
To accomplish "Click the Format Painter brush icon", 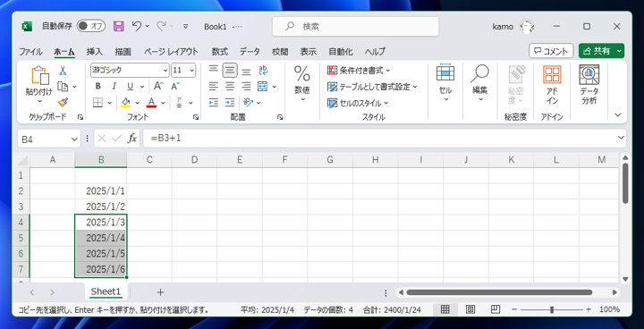I will coord(63,102).
